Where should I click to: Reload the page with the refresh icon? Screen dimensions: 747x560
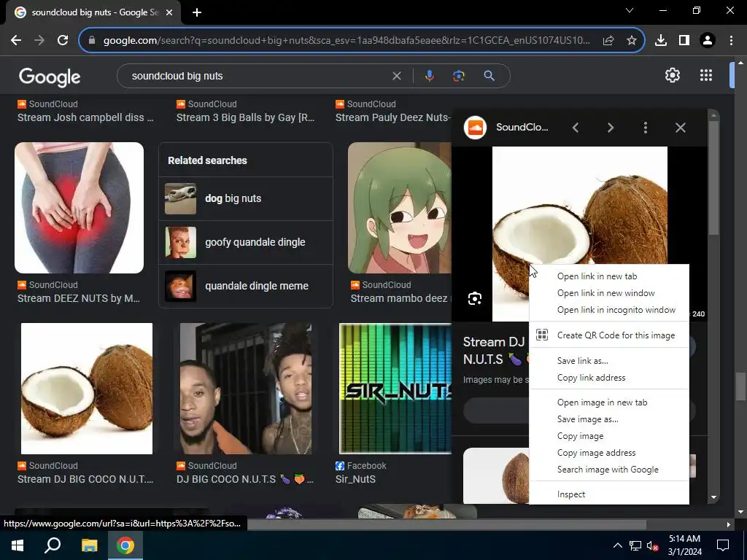[x=63, y=41]
